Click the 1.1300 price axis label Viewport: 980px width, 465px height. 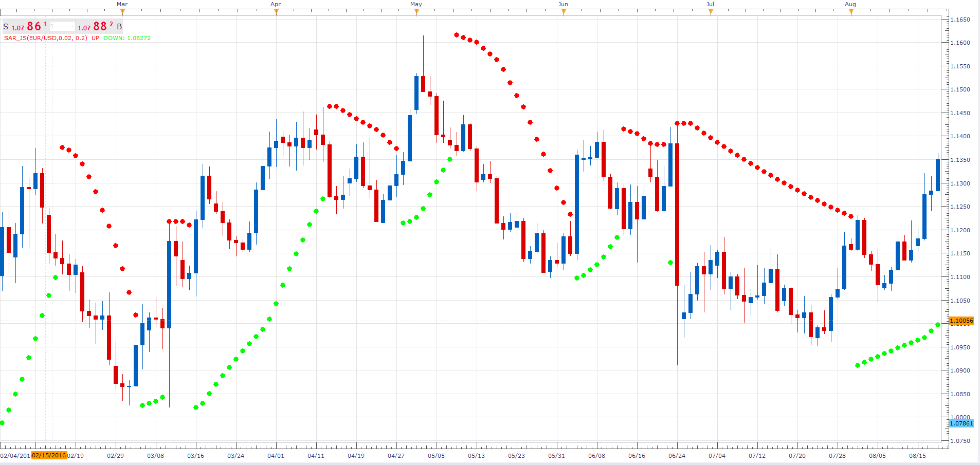pyautogui.click(x=960, y=183)
